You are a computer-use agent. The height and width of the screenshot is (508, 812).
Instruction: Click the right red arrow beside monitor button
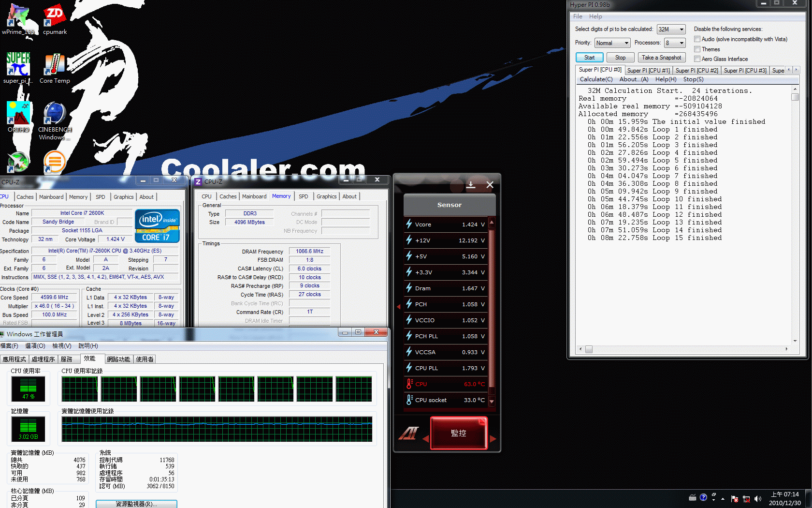[493, 439]
